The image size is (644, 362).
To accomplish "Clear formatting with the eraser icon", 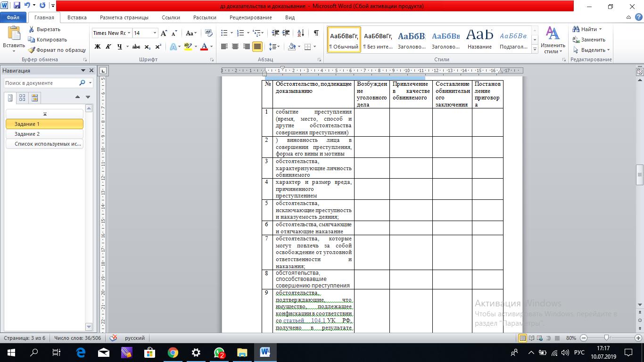I will click(208, 33).
